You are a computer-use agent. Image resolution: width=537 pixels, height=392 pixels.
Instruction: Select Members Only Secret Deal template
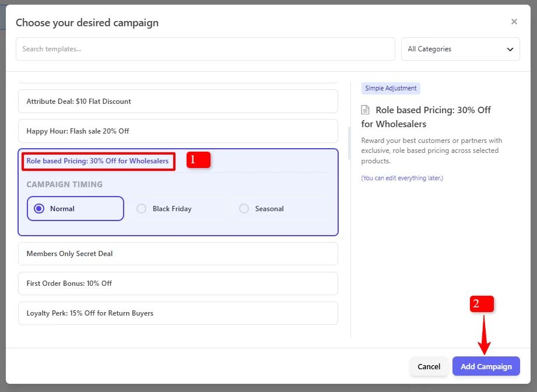(178, 254)
